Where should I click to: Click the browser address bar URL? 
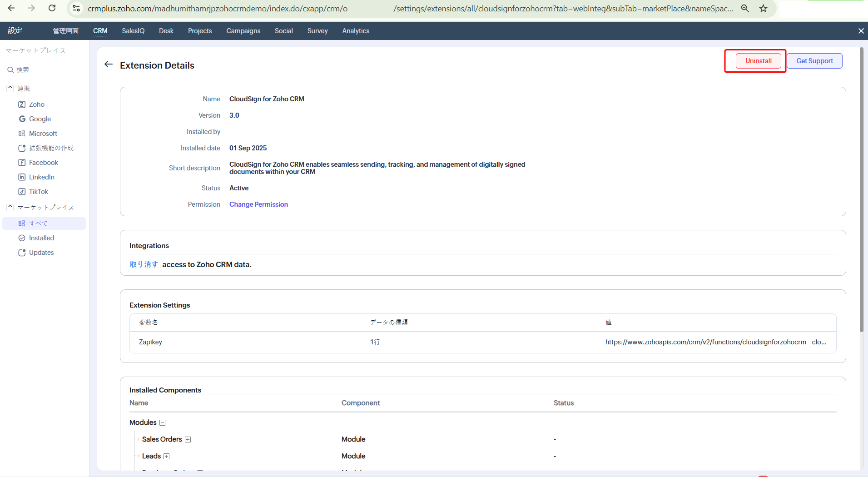[410, 9]
